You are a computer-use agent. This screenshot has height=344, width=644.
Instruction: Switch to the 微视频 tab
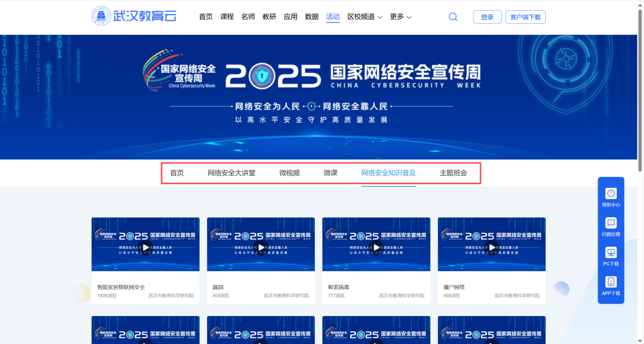pos(289,173)
